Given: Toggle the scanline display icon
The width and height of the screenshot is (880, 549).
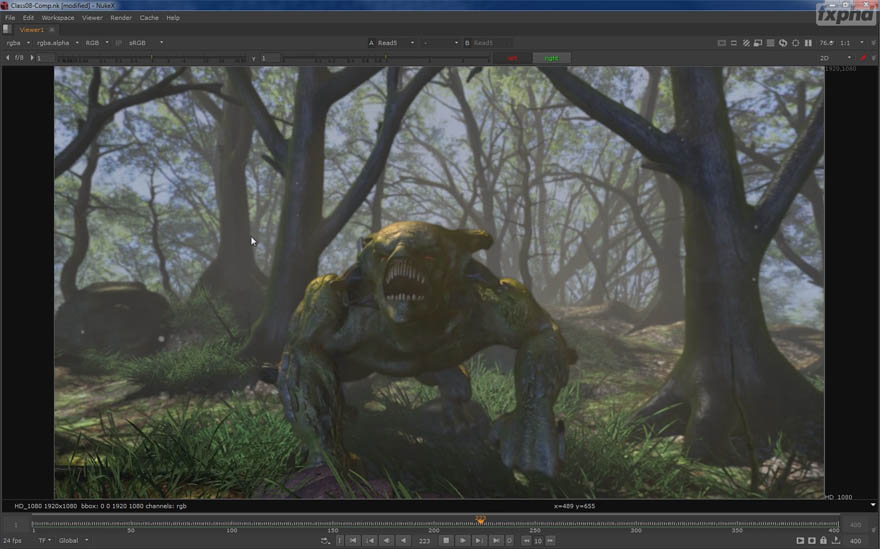Looking at the screenshot, I should 770,43.
